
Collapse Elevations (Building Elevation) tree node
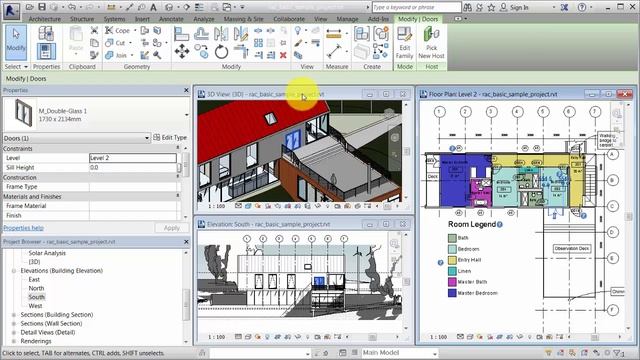pyautogui.click(x=14, y=271)
